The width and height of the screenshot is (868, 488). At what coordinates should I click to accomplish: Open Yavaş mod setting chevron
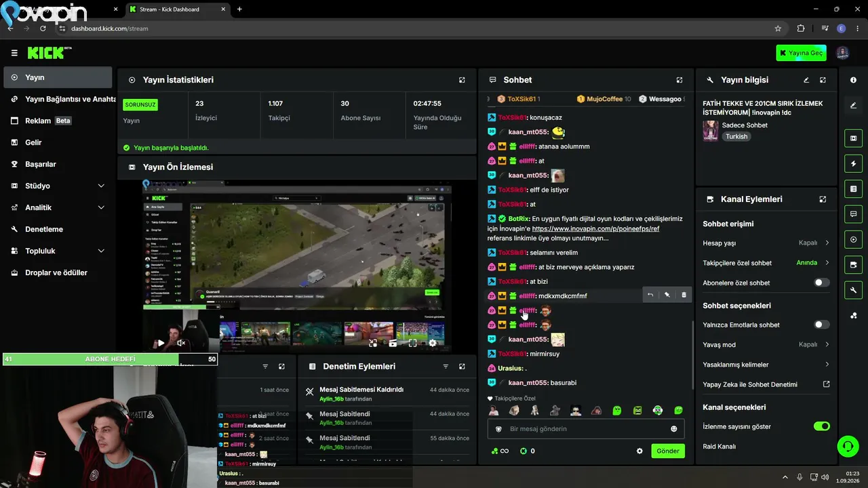pyautogui.click(x=827, y=344)
